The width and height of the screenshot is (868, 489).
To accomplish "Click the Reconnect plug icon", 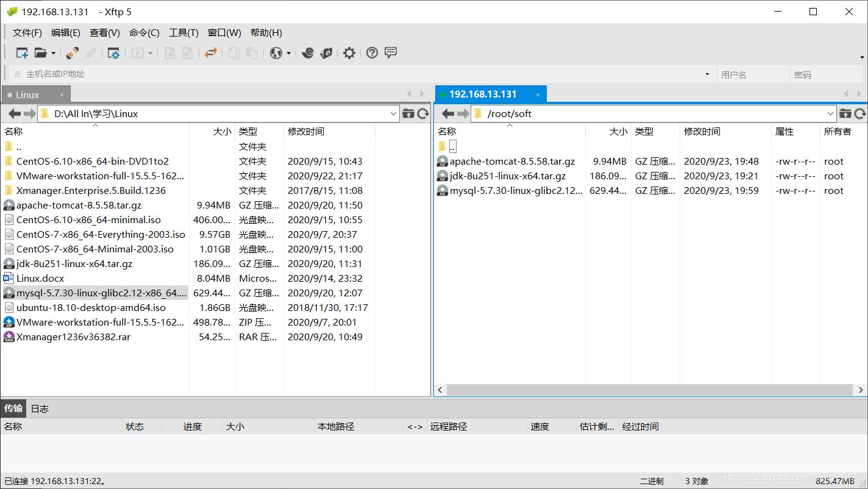I will pyautogui.click(x=73, y=53).
